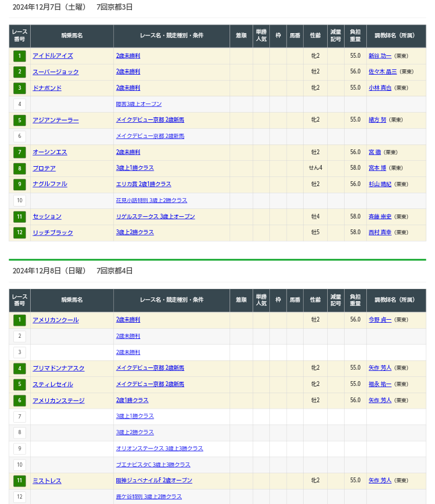The image size is (435, 504).
Task: Open リゲルステークス 3歳上オープン race
Action: [x=155, y=217]
